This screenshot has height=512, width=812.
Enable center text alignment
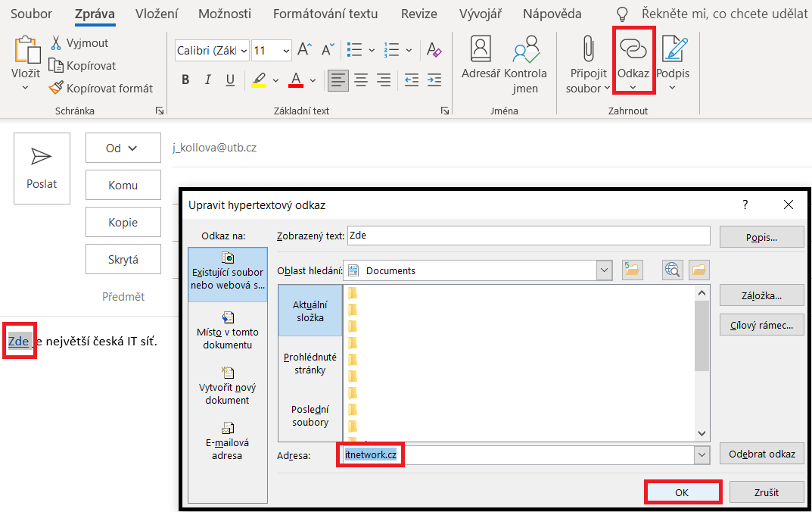pyautogui.click(x=361, y=80)
